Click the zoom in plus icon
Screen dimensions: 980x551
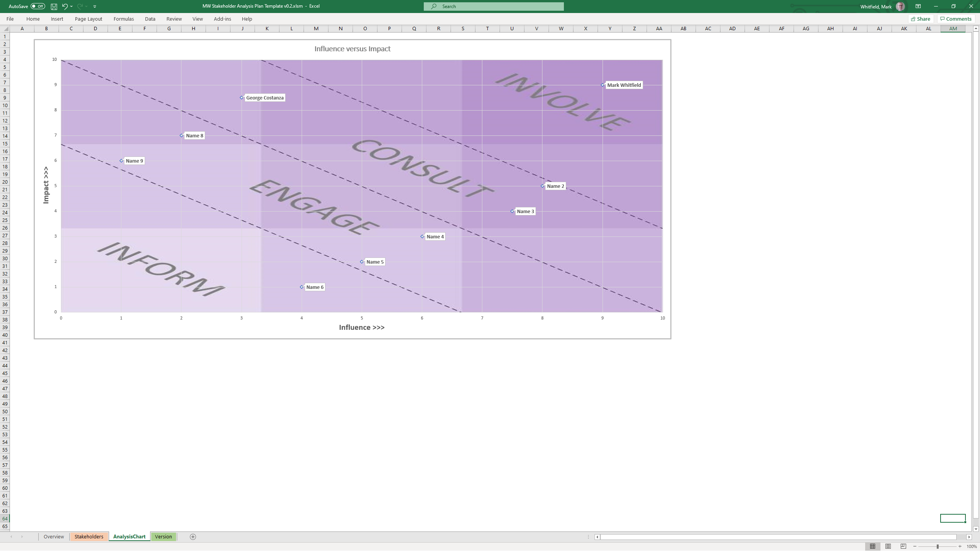tap(960, 546)
